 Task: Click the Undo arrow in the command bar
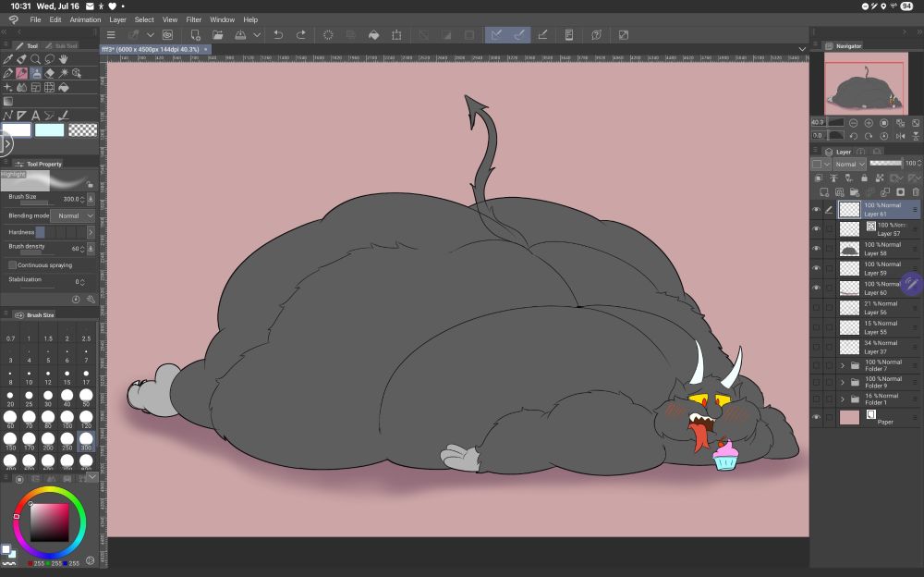click(278, 35)
